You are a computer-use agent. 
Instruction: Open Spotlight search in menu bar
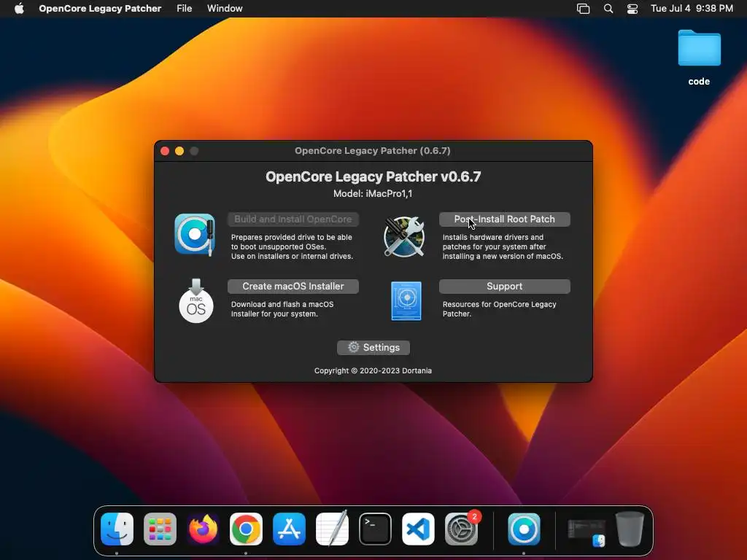click(x=608, y=9)
